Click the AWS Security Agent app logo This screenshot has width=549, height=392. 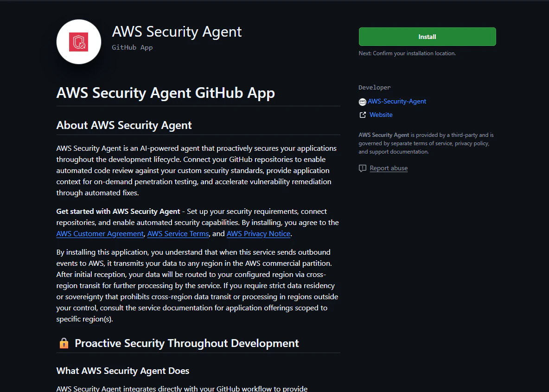79,42
